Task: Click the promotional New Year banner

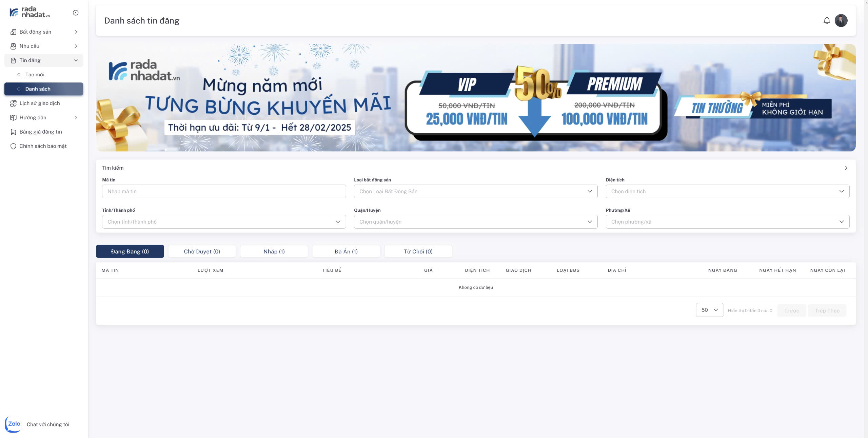Action: click(x=475, y=98)
